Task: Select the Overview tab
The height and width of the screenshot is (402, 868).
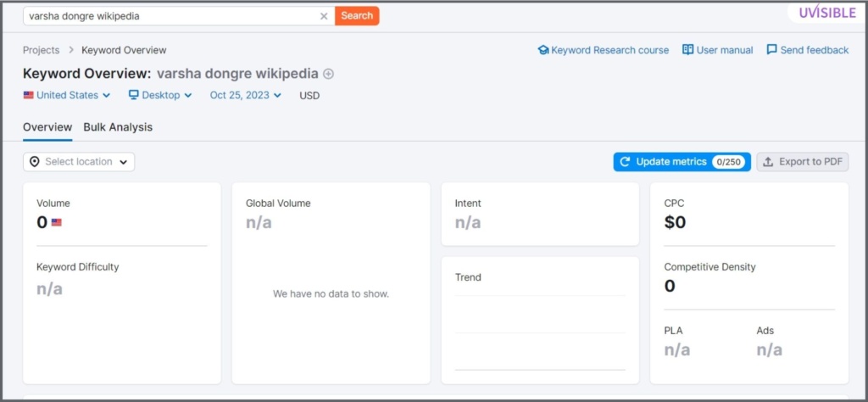Action: [x=47, y=127]
